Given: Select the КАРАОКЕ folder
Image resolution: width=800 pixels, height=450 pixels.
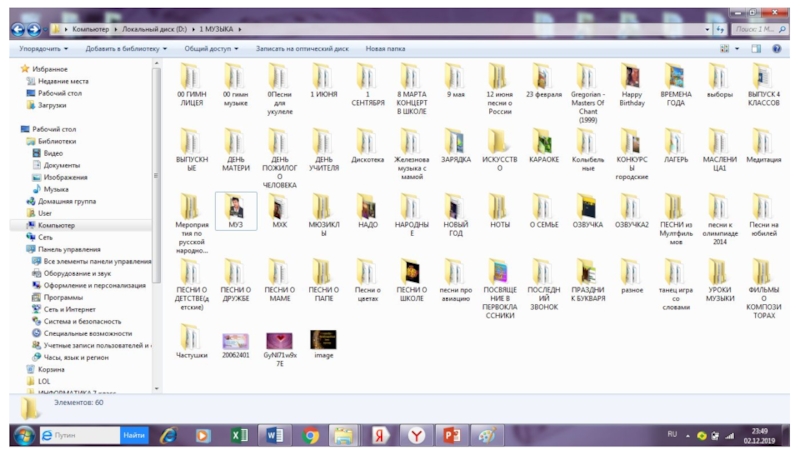Looking at the screenshot, I should pos(543,146).
